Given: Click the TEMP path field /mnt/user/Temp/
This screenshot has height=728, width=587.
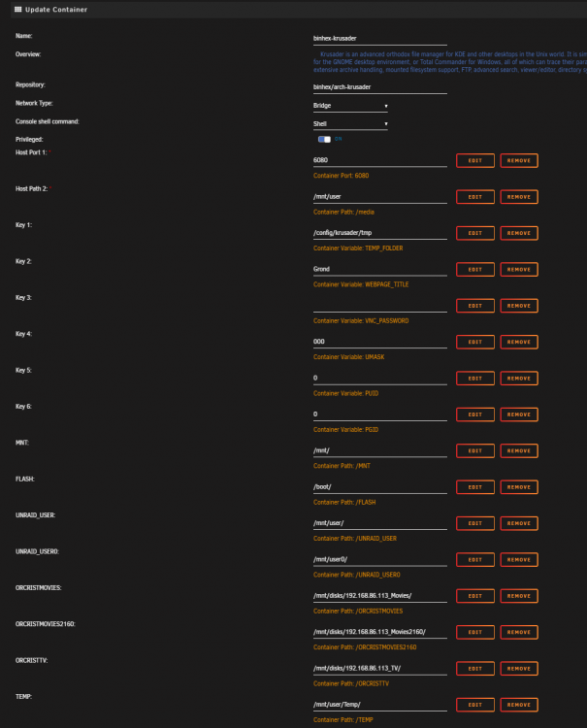Looking at the screenshot, I should click(x=380, y=705).
